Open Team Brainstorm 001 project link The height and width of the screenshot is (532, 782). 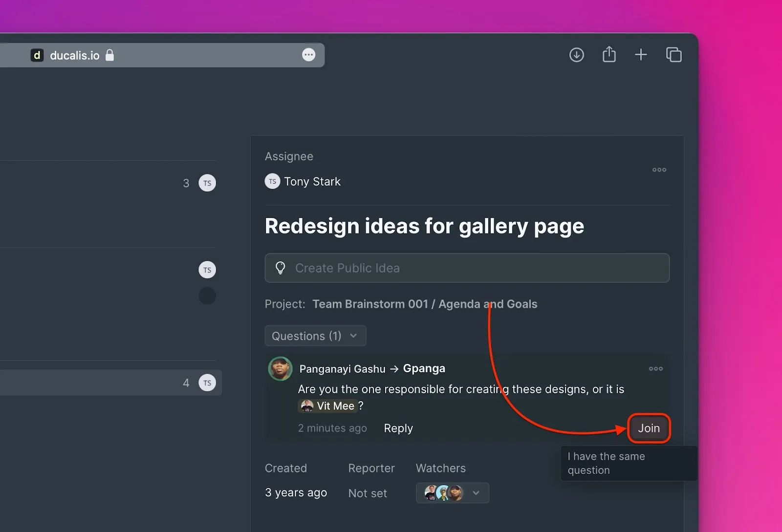[424, 304]
